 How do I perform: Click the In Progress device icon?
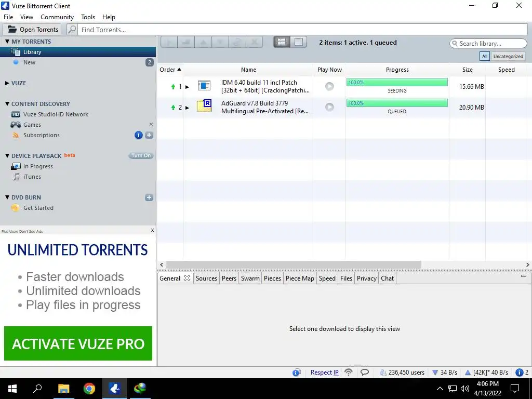point(16,166)
